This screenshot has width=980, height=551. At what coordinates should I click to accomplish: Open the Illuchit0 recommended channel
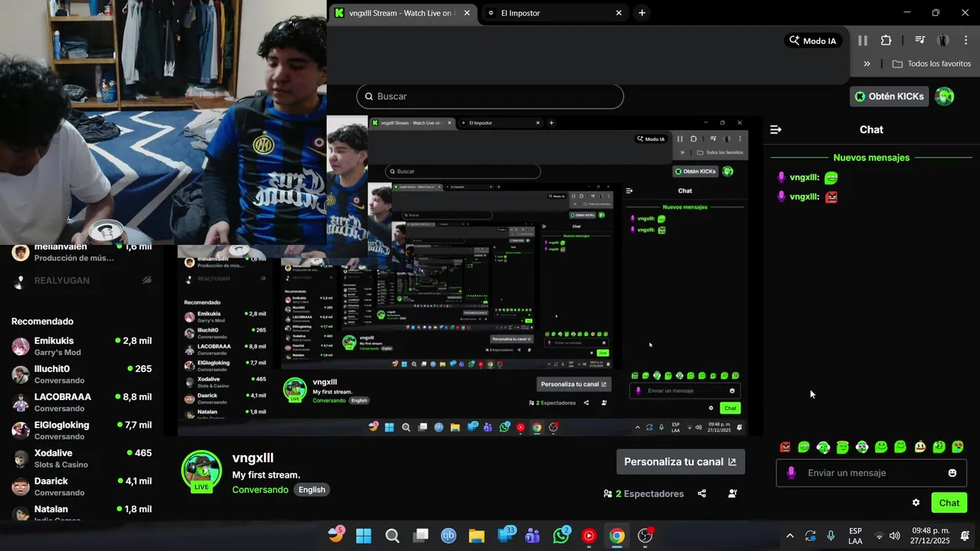pos(82,374)
